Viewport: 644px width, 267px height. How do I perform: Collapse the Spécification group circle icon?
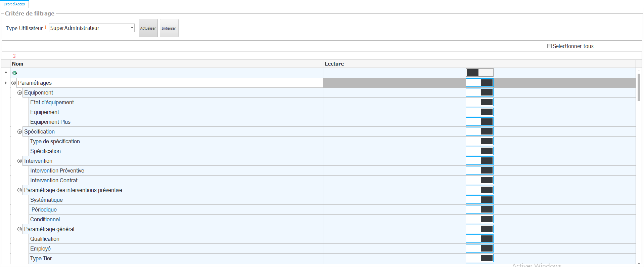[x=19, y=131]
